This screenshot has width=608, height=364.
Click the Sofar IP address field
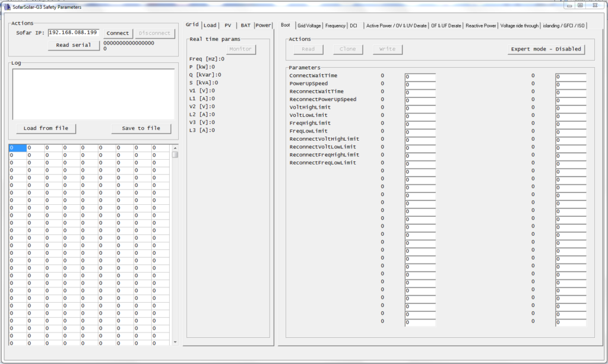pos(74,33)
